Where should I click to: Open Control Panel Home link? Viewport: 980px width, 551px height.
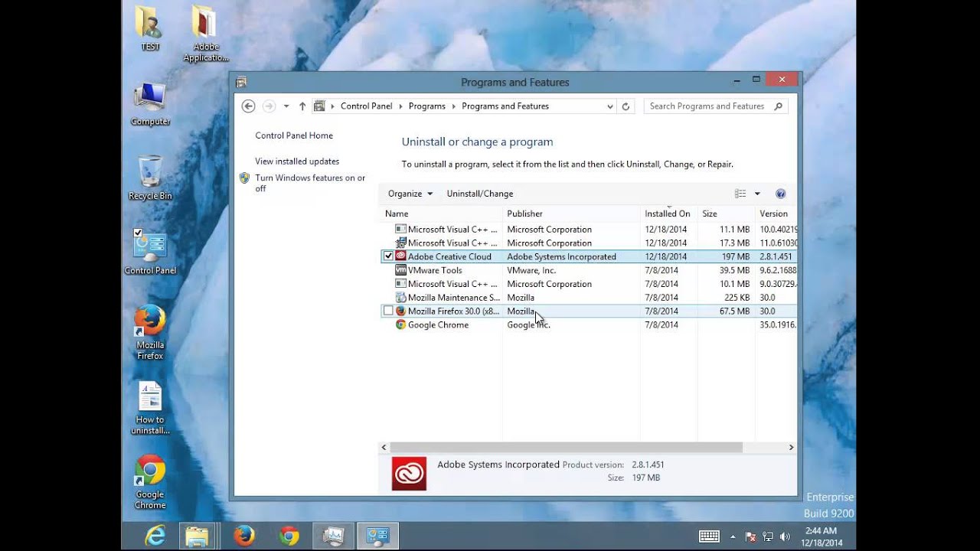tap(294, 135)
